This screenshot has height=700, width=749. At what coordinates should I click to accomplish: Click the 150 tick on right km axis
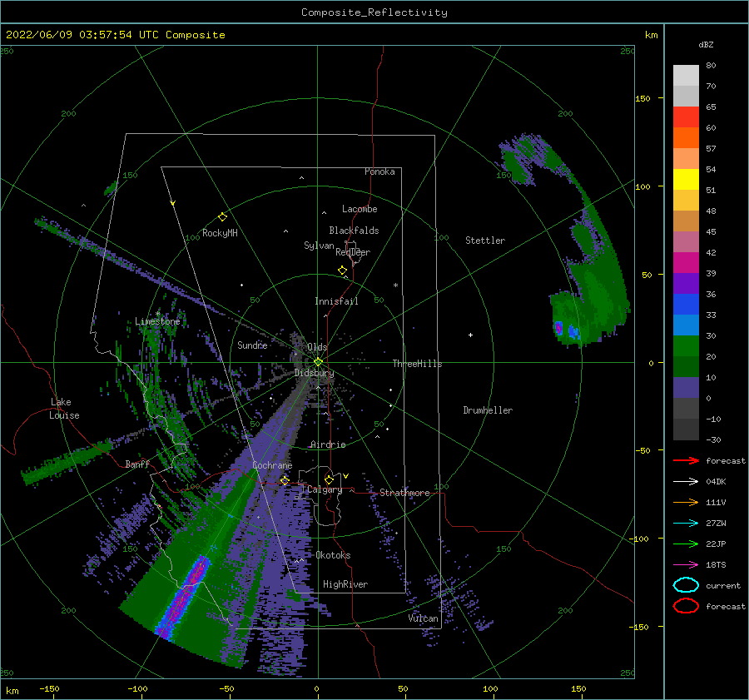[642, 98]
